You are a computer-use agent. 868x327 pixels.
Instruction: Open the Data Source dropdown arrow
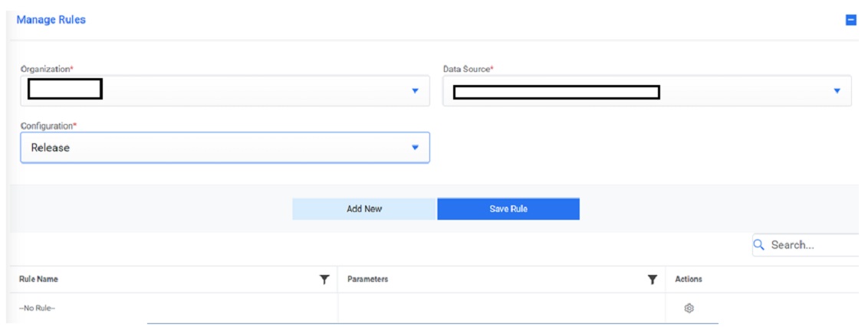point(837,90)
